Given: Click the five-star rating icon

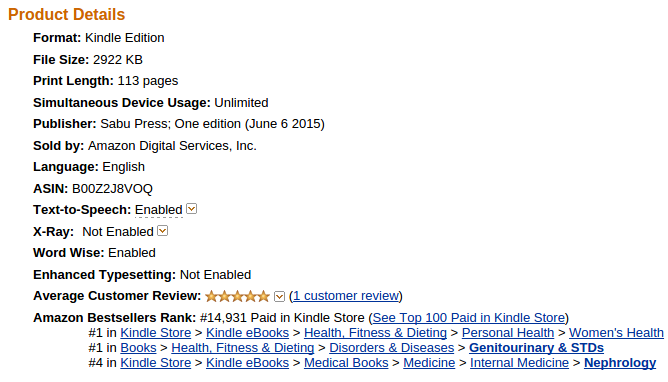Looking at the screenshot, I should click(x=237, y=296).
